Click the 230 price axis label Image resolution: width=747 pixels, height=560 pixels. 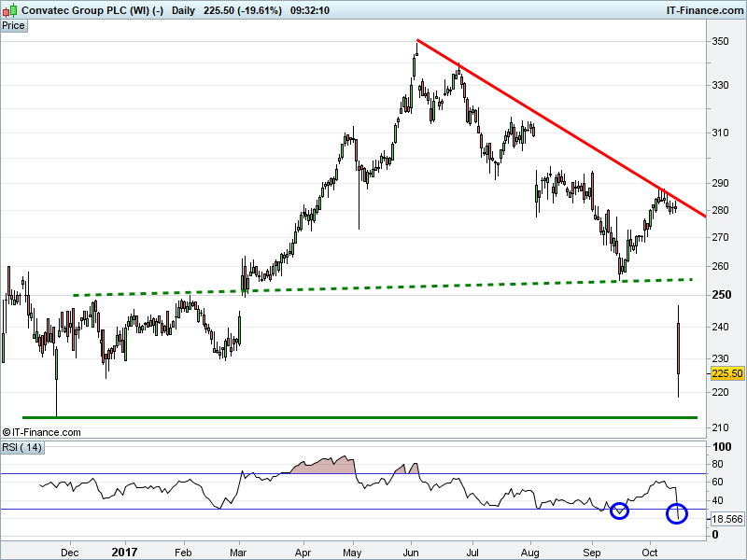720,358
